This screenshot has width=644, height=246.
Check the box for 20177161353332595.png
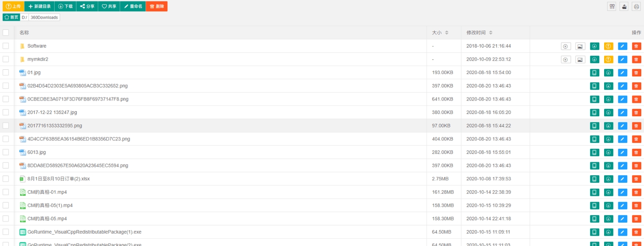[6, 125]
